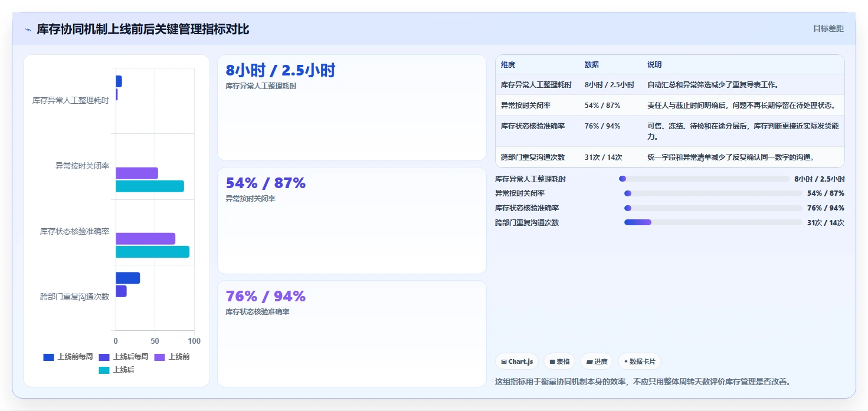Screen dimensions: 868x411
Task: Click progress row value 8小时 / 2.5小时
Action: tap(820, 179)
